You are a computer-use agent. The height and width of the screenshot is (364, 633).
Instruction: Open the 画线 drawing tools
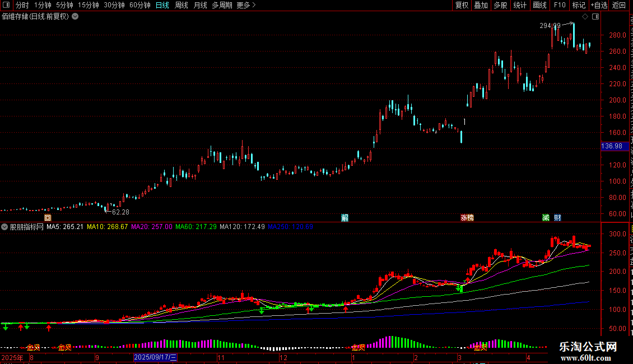(540, 5)
